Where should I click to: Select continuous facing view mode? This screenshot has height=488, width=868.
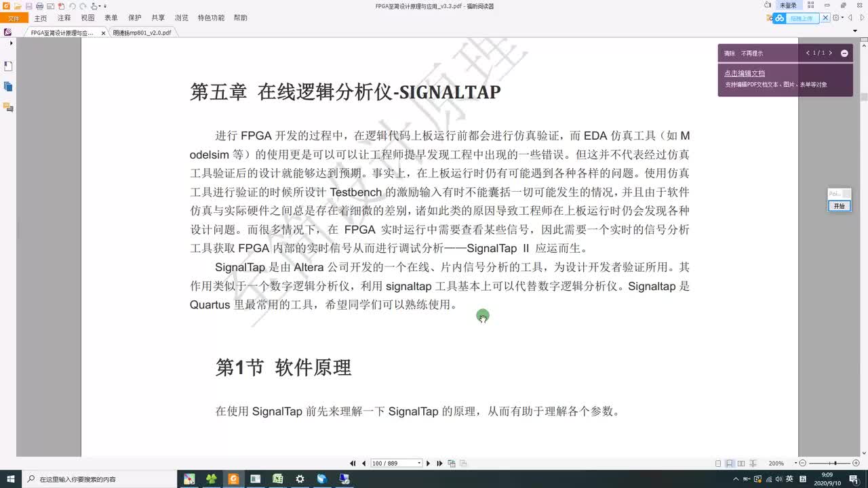753,464
